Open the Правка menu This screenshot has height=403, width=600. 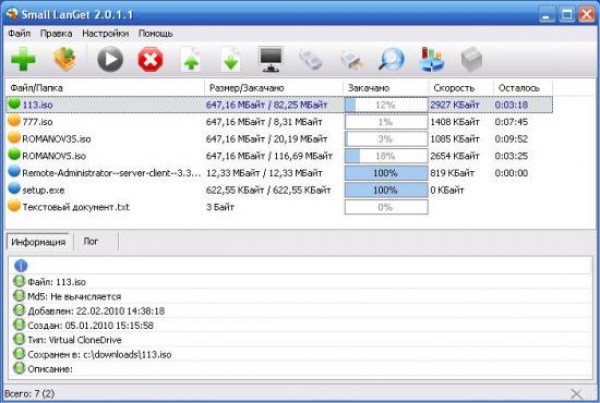[56, 34]
